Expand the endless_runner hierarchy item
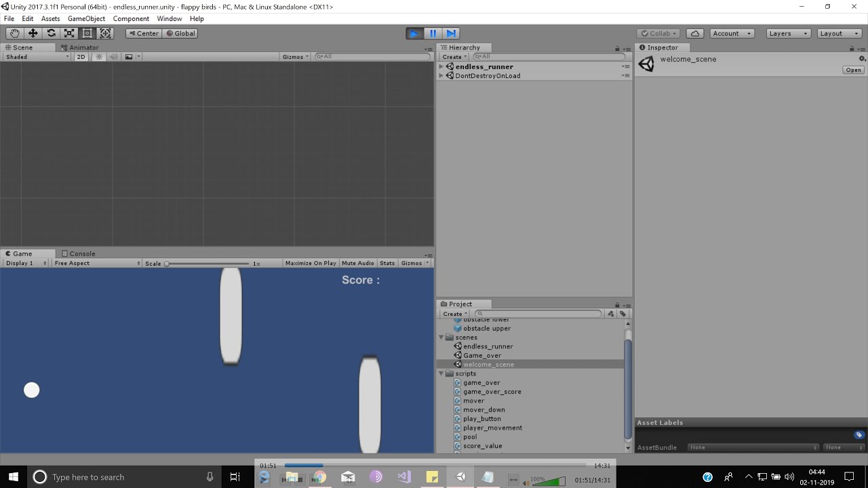This screenshot has height=488, width=868. [x=441, y=66]
